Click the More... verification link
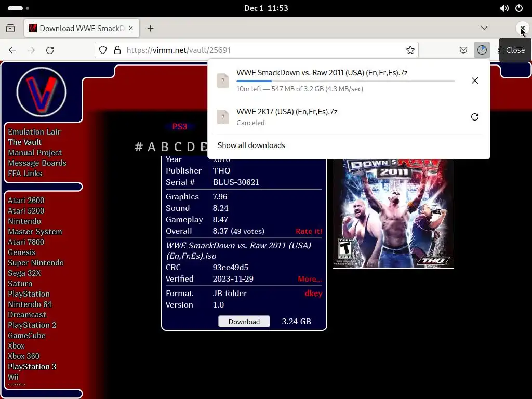The image size is (532, 399). coord(310,279)
